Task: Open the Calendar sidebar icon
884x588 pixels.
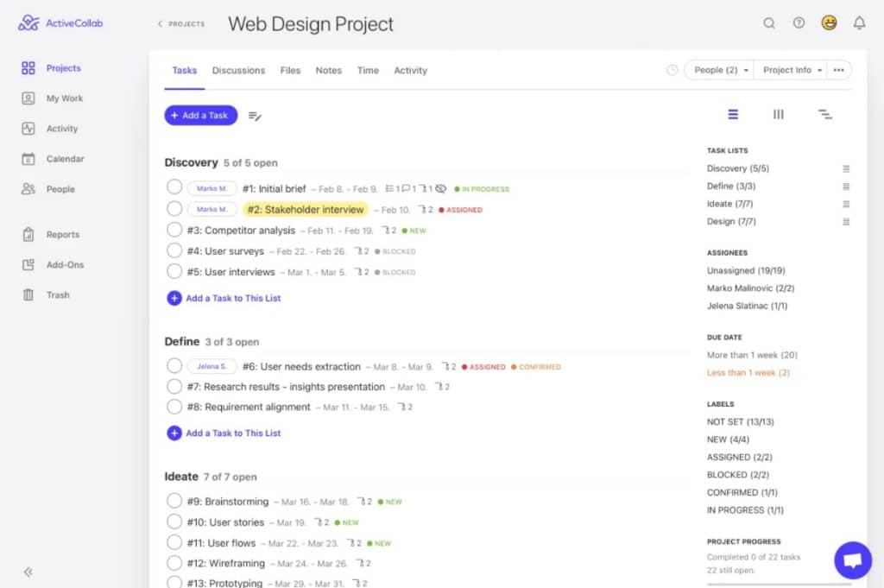Action: click(28, 159)
